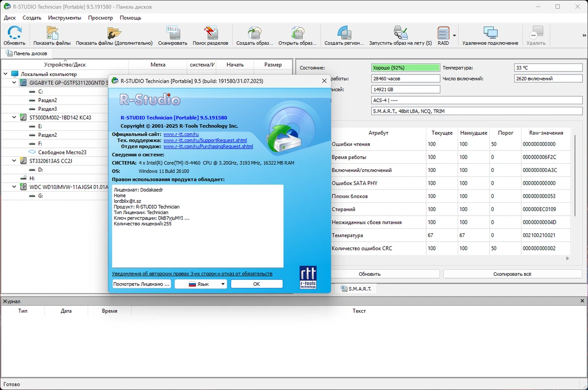The width and height of the screenshot is (588, 390).
Task: Open third-party copyright notices link
Action: click(x=192, y=273)
